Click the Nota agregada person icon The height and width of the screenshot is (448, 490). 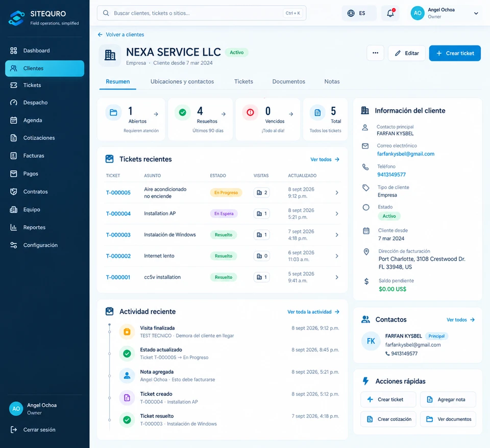(x=127, y=375)
